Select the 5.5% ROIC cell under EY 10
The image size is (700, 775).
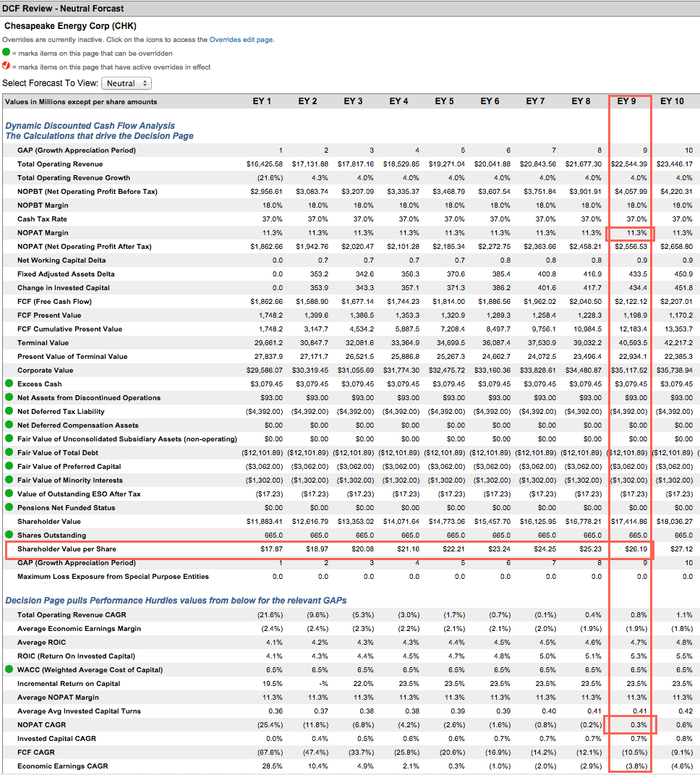pyautogui.click(x=684, y=656)
